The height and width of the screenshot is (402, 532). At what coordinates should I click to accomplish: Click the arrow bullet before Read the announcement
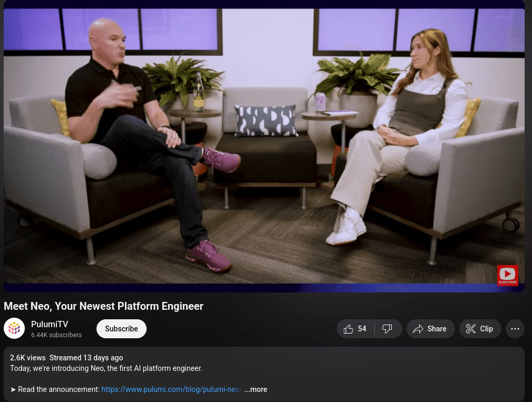[13, 389]
